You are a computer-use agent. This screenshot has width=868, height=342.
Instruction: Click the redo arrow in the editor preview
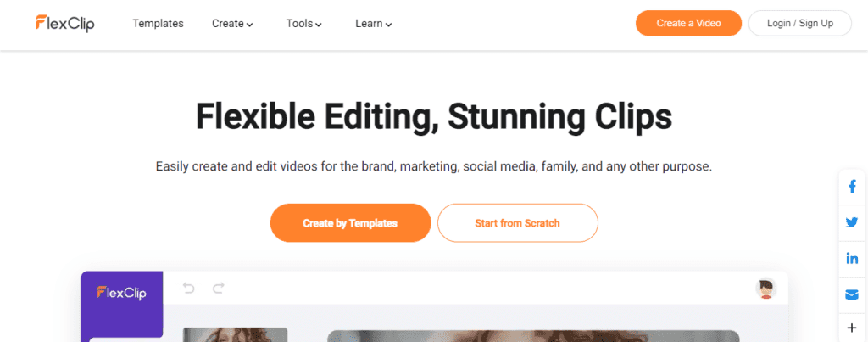point(218,289)
